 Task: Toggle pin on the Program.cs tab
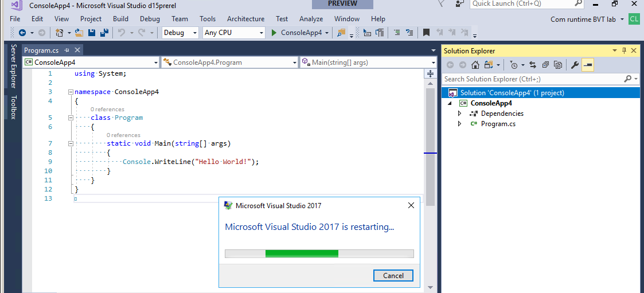(x=67, y=50)
